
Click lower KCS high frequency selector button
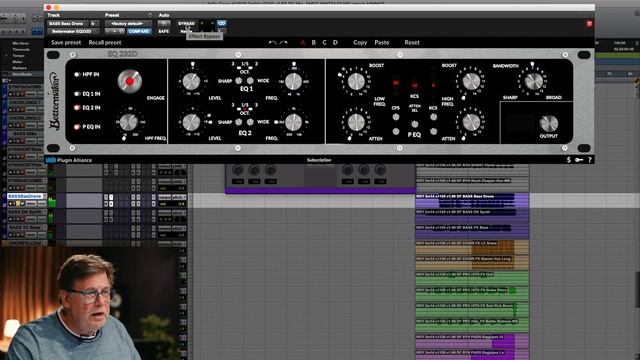(x=433, y=131)
